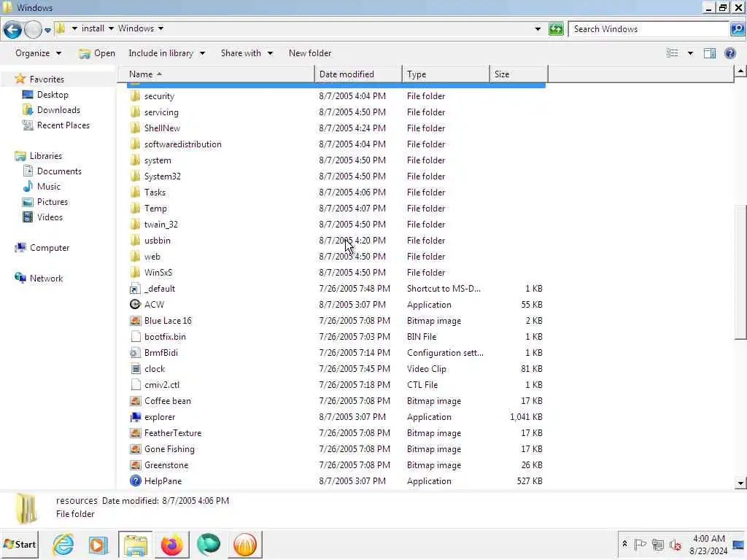The height and width of the screenshot is (560, 747).
Task: Click the Open toolbar button
Action: click(x=97, y=53)
